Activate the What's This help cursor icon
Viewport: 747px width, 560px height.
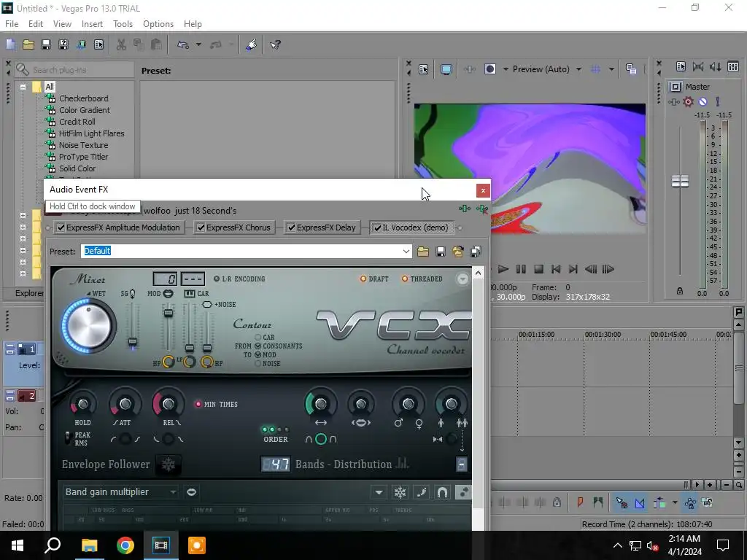pos(275,44)
